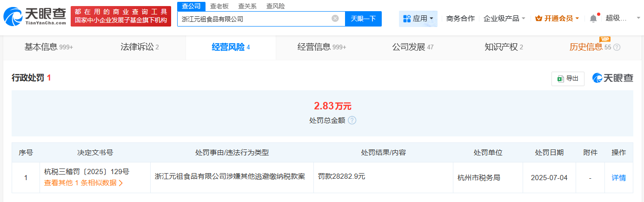Click the help icon beside 处罚总金额

(352, 120)
